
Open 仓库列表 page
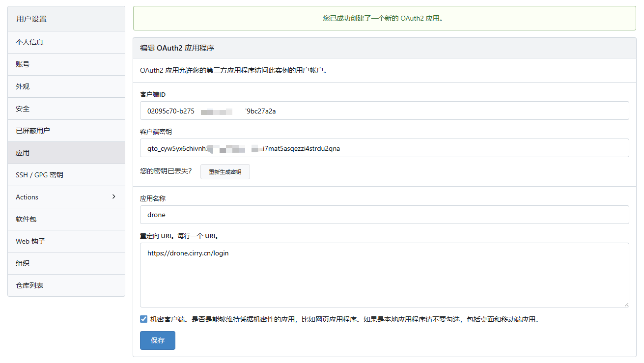tap(29, 285)
